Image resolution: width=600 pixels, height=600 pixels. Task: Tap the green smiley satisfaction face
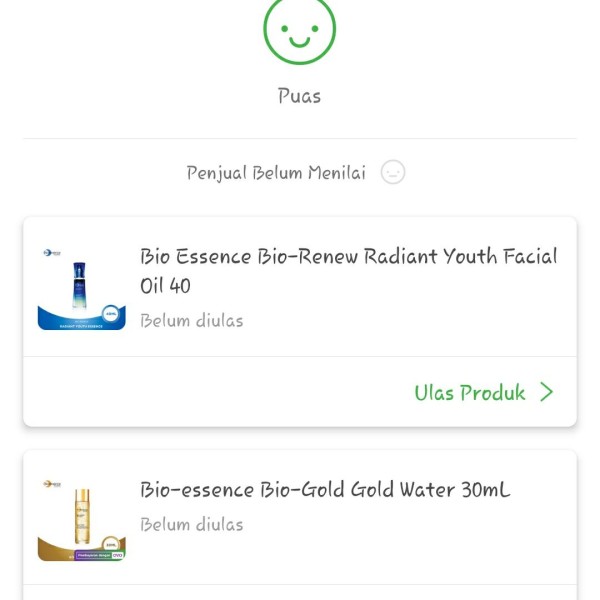pyautogui.click(x=299, y=29)
